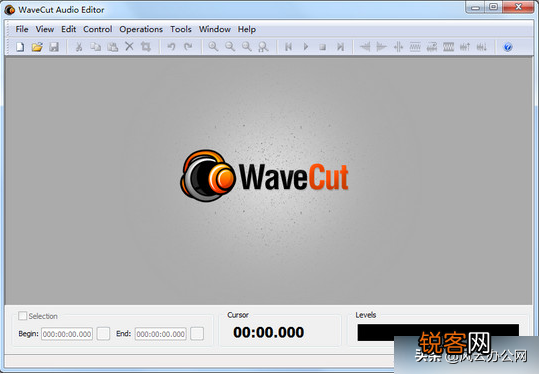Enable the Selection checkbox
The width and height of the screenshot is (539, 374).
(x=23, y=316)
